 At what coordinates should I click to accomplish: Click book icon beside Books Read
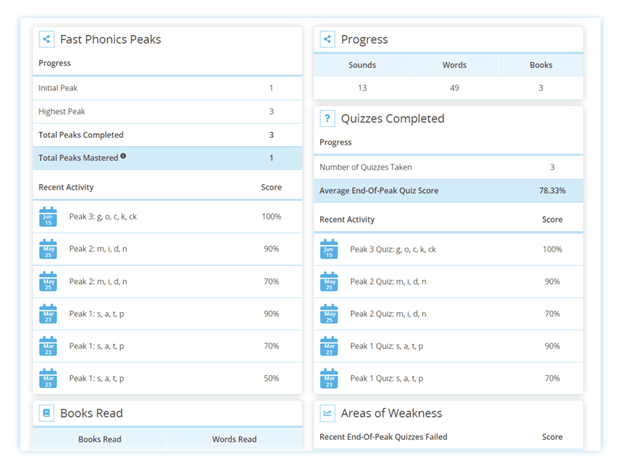tap(47, 413)
